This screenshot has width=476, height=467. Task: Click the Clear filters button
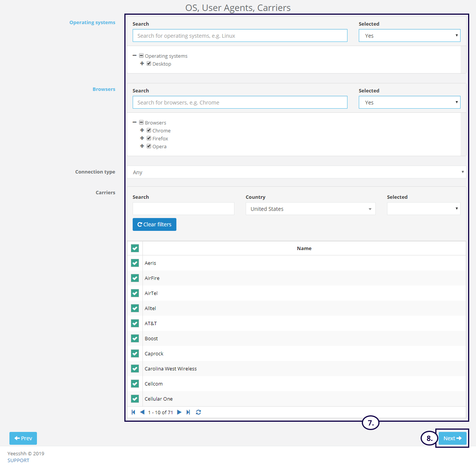click(155, 224)
